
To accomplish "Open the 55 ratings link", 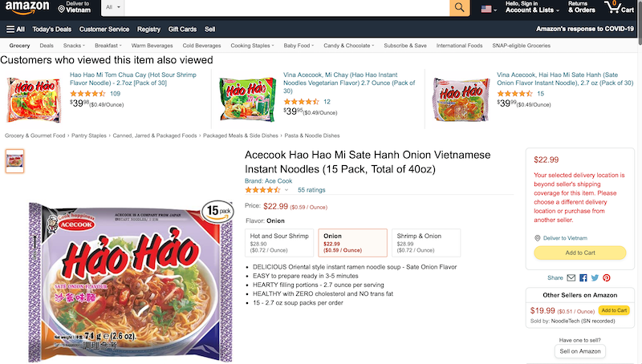I will click(x=311, y=190).
